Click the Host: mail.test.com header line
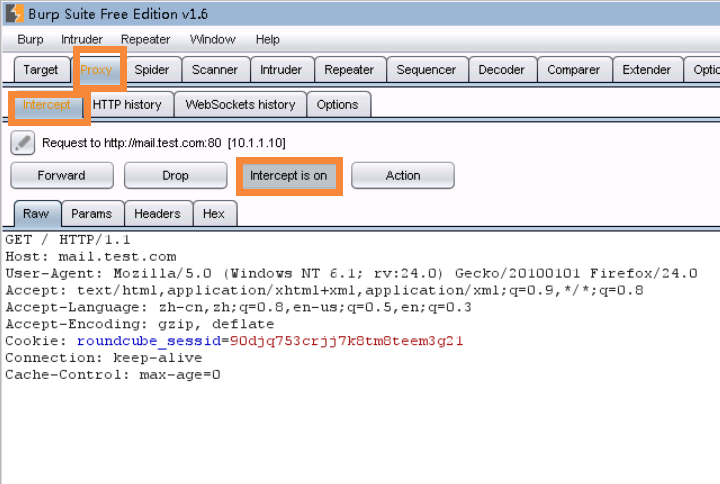This screenshot has height=484, width=720. click(91, 257)
